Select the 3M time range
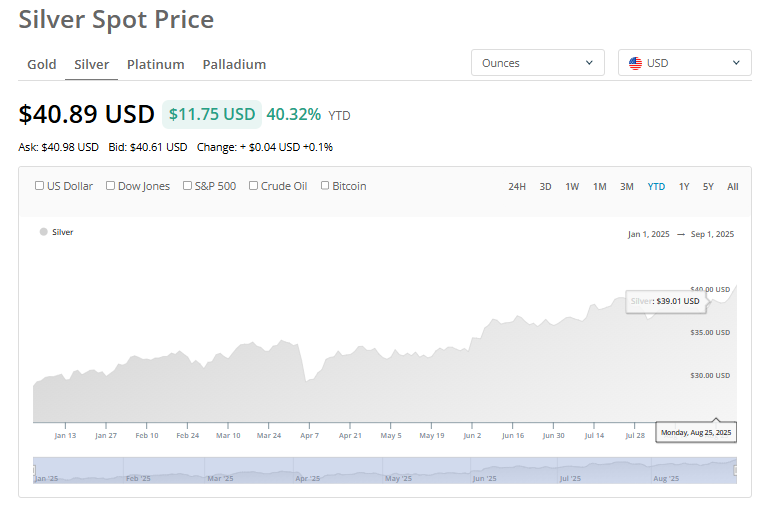This screenshot has height=514, width=769. [x=627, y=187]
